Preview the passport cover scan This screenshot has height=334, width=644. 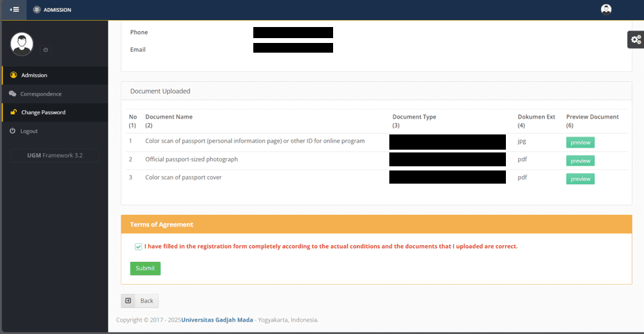point(580,179)
